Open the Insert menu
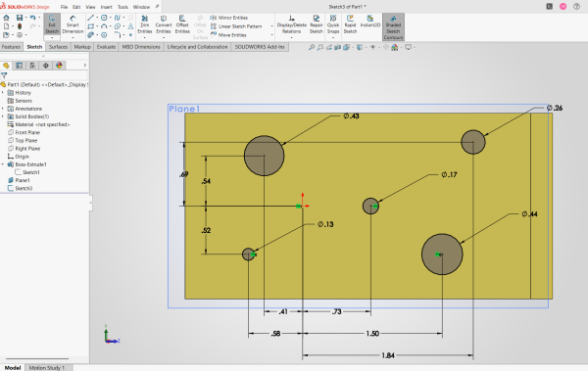This screenshot has height=371, width=588. tap(106, 7)
